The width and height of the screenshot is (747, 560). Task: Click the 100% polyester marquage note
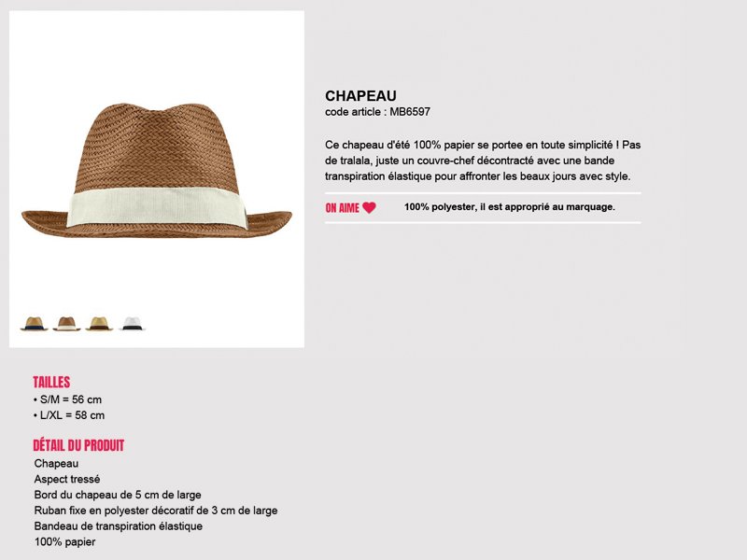point(509,207)
